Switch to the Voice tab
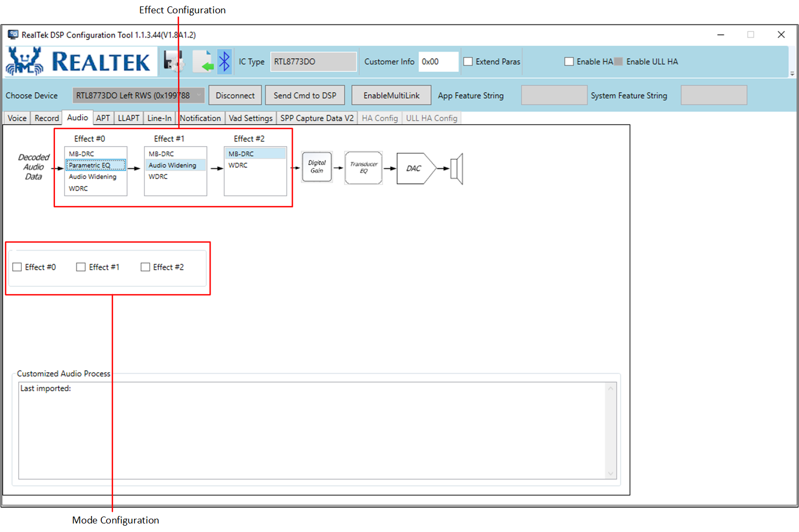799x532 pixels. 17,118
